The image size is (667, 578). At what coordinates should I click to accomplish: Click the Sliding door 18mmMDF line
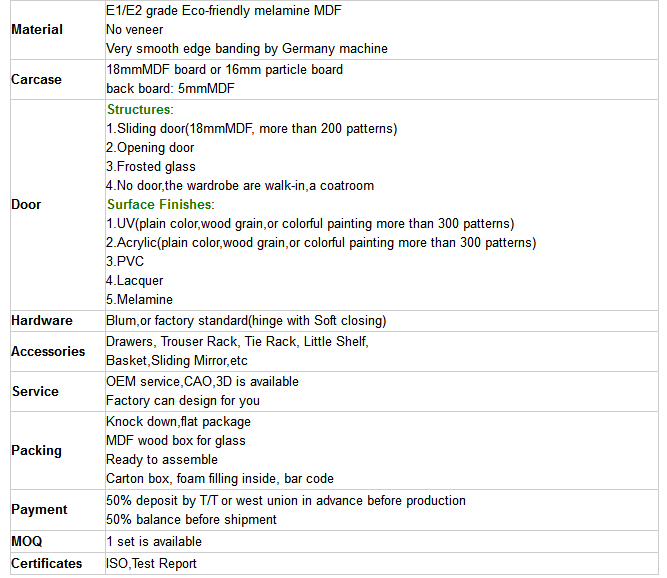251,128
